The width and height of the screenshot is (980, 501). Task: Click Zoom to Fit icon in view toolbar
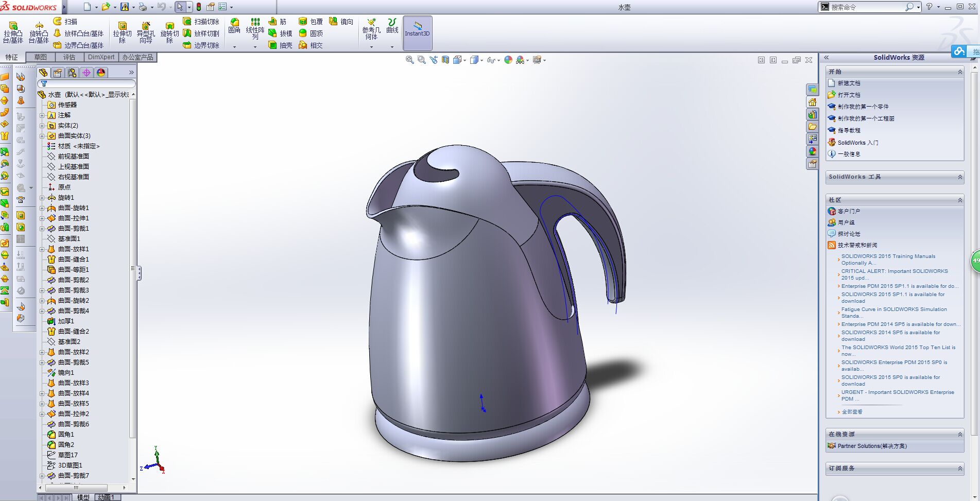409,60
